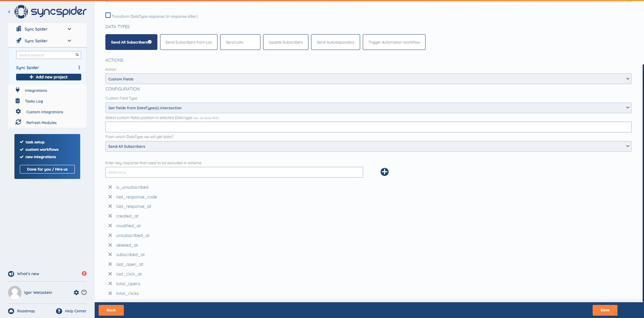The height and width of the screenshot is (318, 644).
Task: Click the rocket icon beside Sync Spider
Action: [19, 41]
